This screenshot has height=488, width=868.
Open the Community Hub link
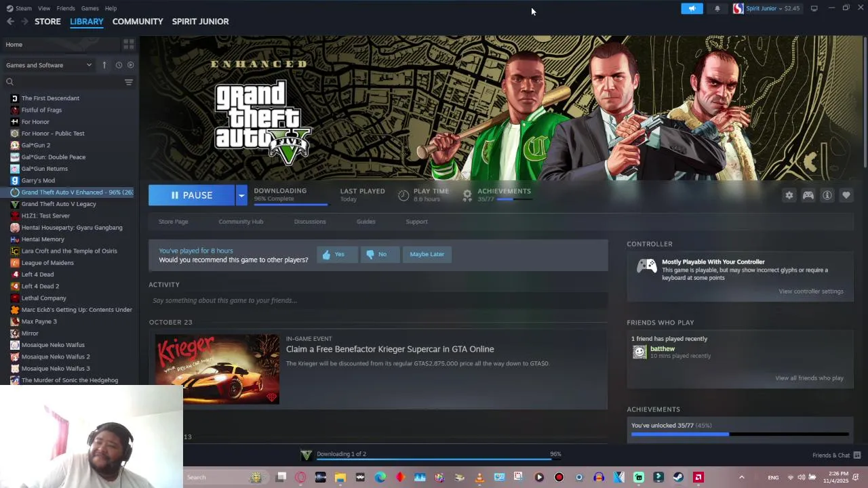click(x=241, y=222)
